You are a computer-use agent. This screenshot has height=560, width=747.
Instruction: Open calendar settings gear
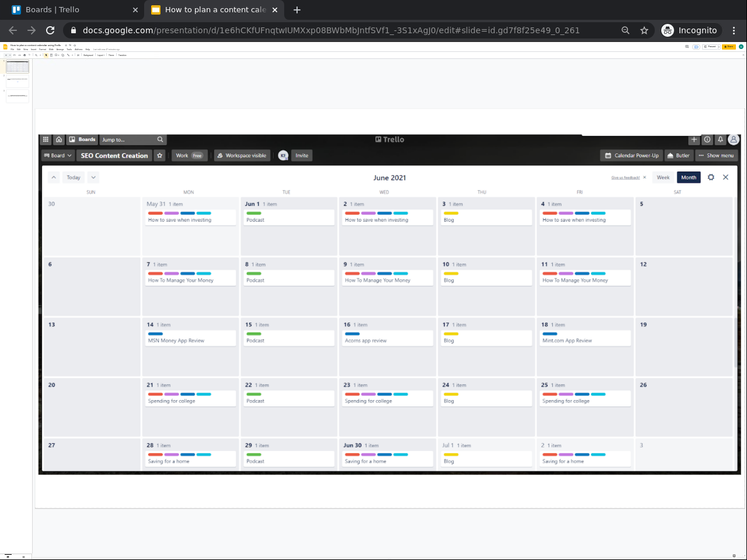(711, 177)
